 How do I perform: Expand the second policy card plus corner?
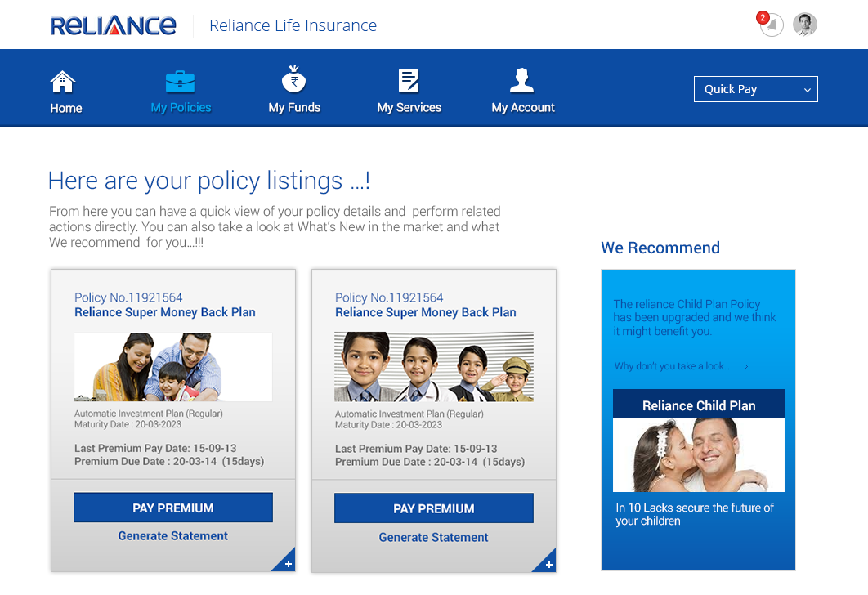click(x=548, y=564)
